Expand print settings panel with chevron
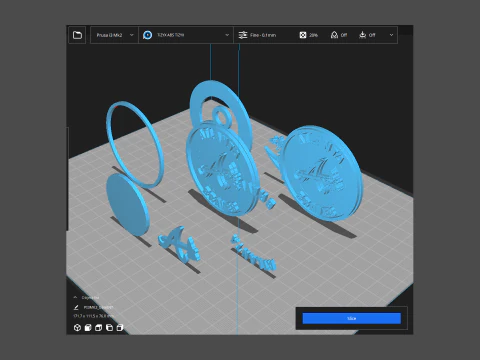 pyautogui.click(x=391, y=35)
